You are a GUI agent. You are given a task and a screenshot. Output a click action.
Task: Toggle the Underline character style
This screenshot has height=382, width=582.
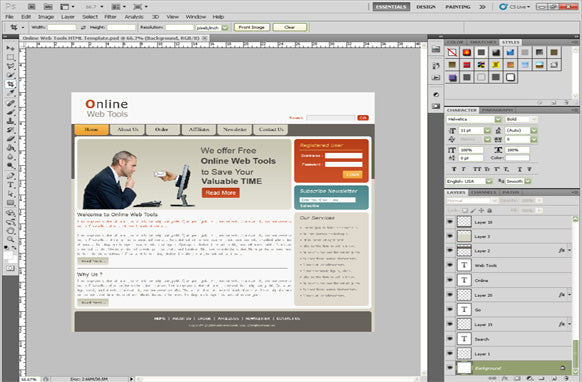click(x=520, y=169)
